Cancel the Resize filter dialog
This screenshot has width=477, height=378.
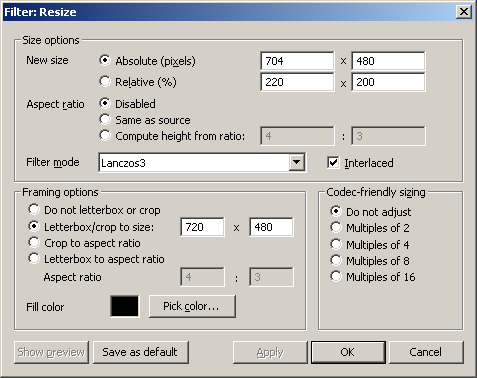pos(426,352)
